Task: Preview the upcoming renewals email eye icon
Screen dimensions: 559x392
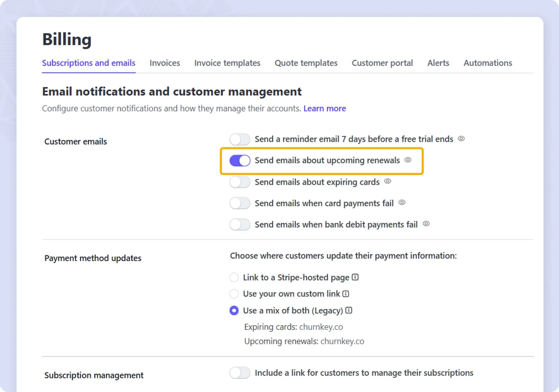Action: tap(408, 160)
